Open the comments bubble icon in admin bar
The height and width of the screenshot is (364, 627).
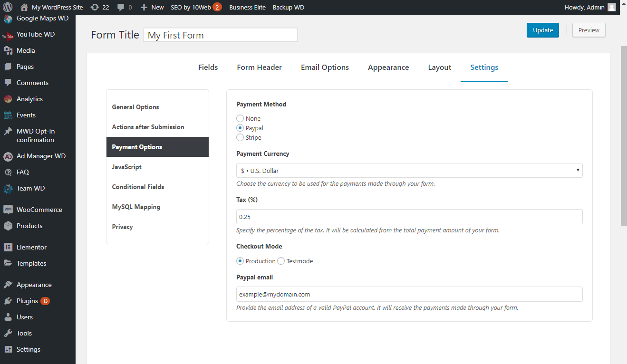(x=121, y=7)
